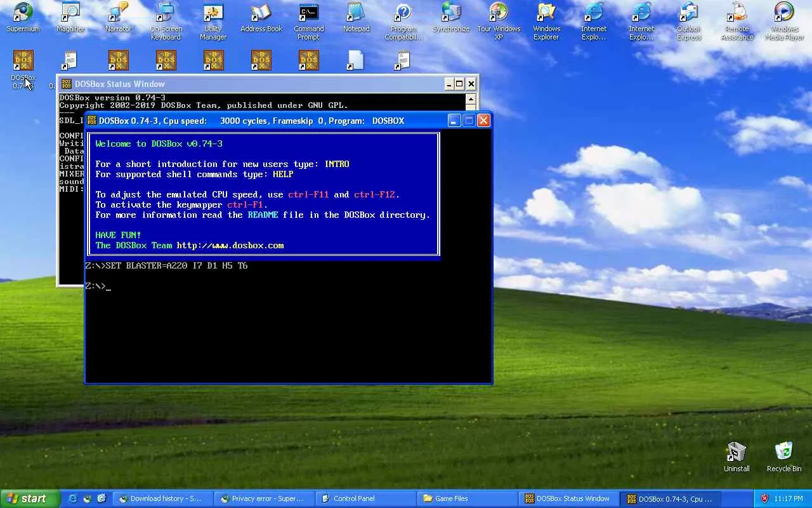Screen dimensions: 812x508
Task: Click the yellow HELP command text
Action: tap(283, 174)
